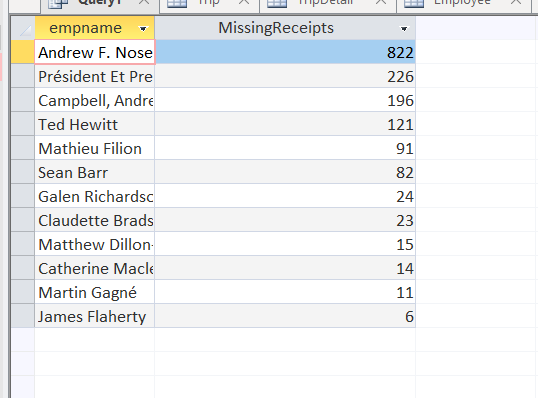Select the Campbell, Andre name cell
This screenshot has height=398, width=538.
[x=95, y=100]
